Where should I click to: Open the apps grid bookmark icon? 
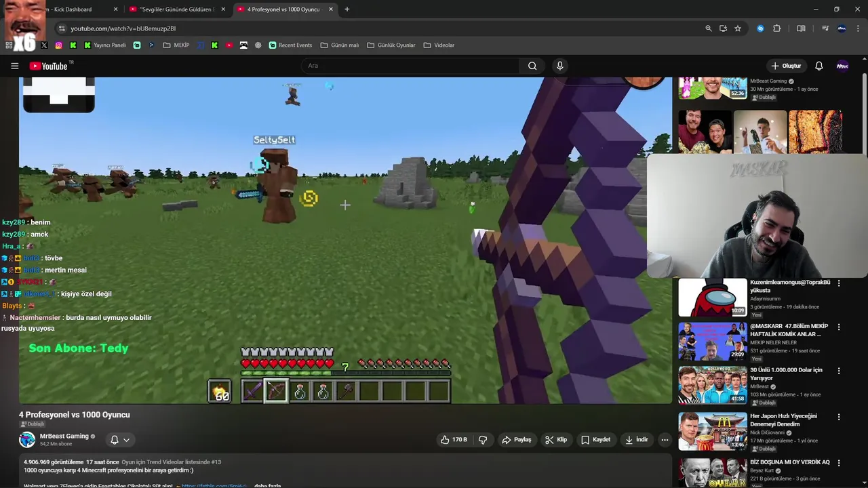[9, 45]
